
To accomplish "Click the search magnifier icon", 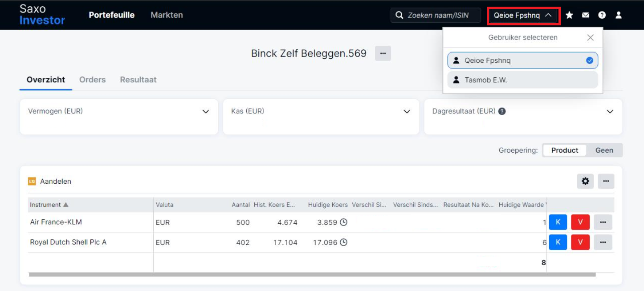I will click(399, 16).
